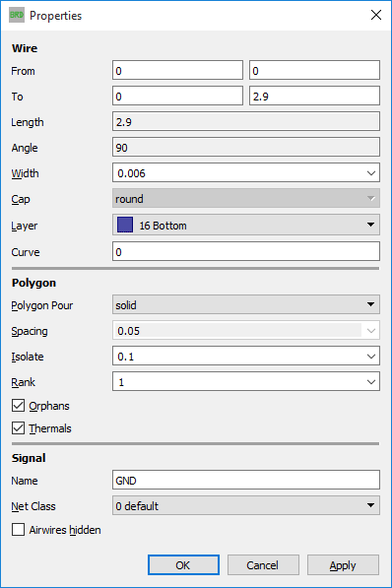Click the OK button
This screenshot has height=588, width=392.
pos(183,564)
